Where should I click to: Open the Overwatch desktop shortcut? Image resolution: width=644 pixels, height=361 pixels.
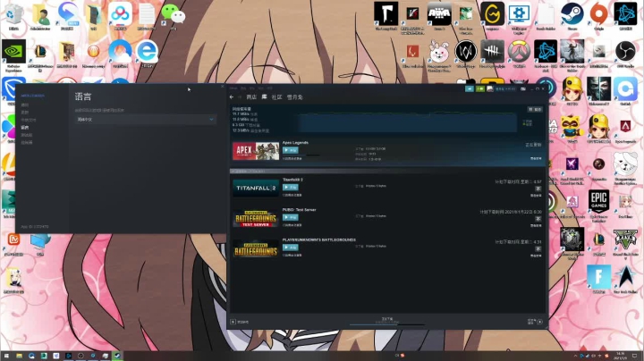point(519,54)
